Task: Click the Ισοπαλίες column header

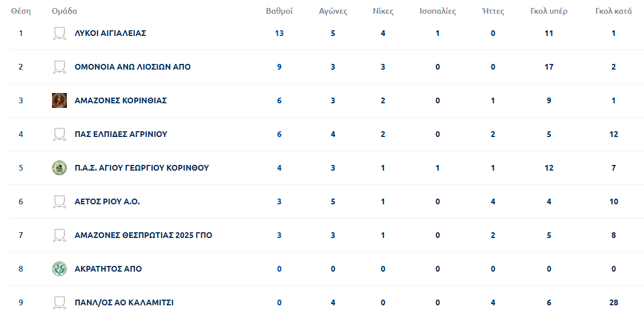Action: coord(438,11)
